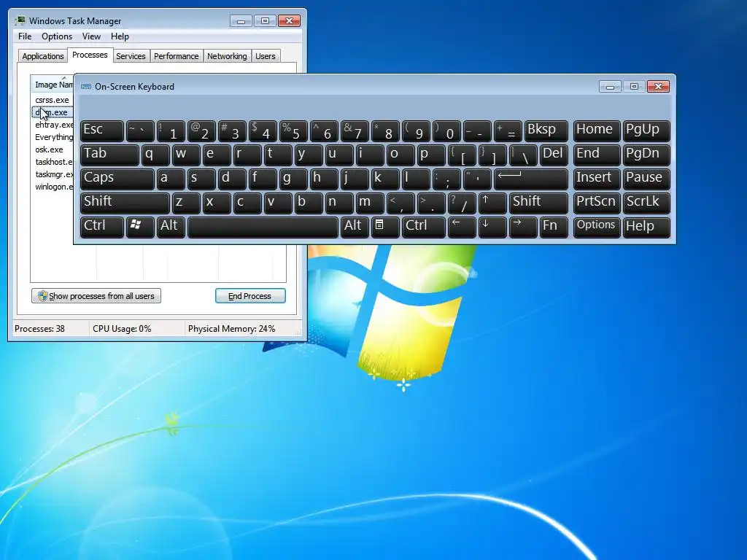Screen dimensions: 747x560
Task: Click the down arrow key
Action: point(492,226)
